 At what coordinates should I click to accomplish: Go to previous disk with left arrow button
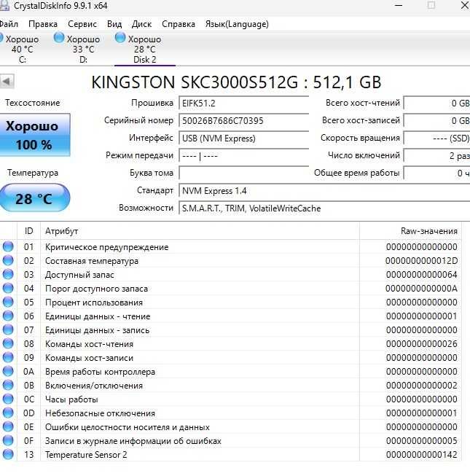(7, 82)
